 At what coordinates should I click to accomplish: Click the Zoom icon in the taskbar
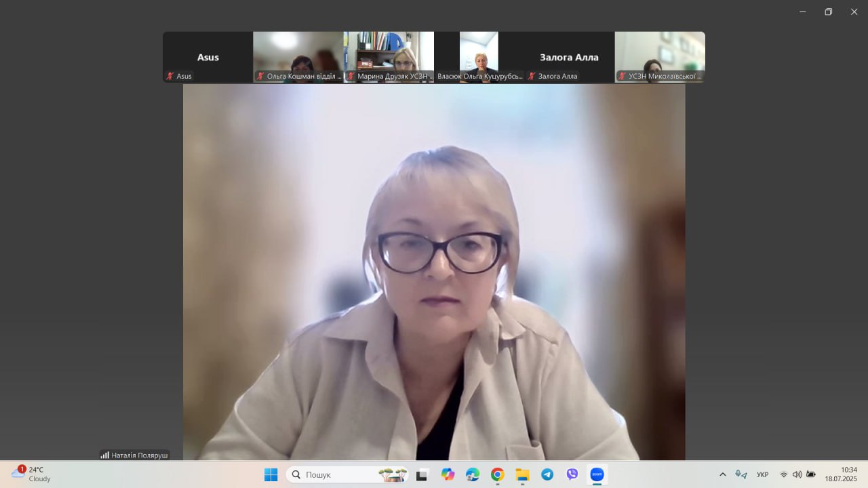[597, 474]
